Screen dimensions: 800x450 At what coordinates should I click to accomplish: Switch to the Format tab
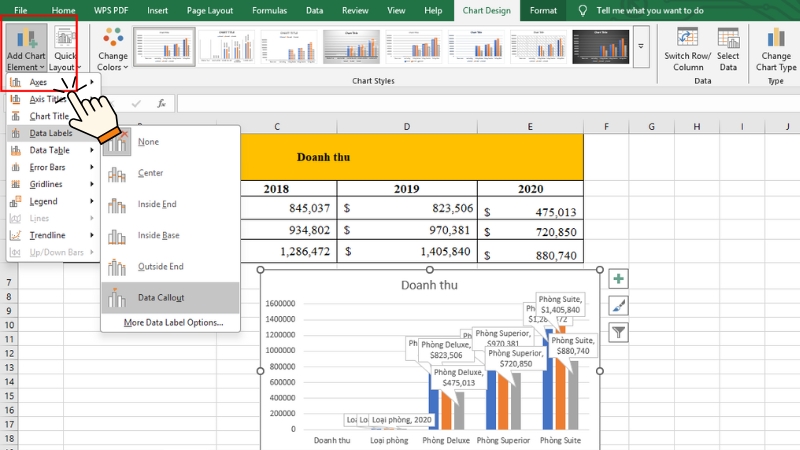tap(543, 10)
